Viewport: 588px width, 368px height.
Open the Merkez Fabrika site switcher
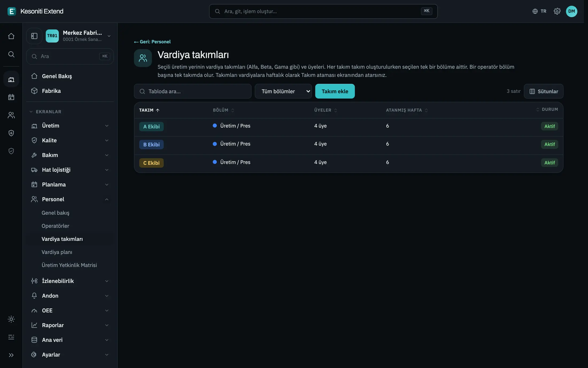pyautogui.click(x=79, y=36)
